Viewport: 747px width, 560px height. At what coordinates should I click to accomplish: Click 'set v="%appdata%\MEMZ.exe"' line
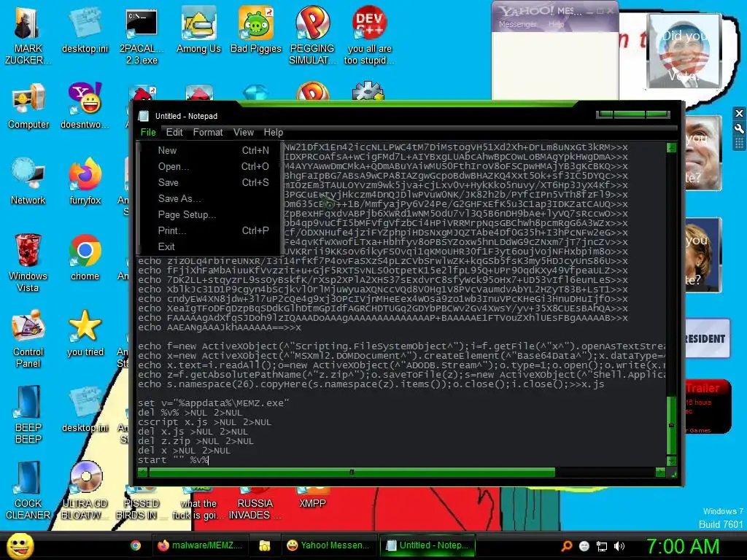[214, 402]
